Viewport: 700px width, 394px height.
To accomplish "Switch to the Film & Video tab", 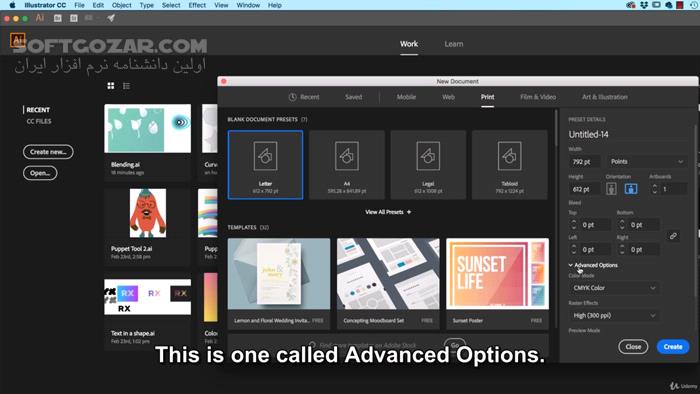I will tap(538, 97).
